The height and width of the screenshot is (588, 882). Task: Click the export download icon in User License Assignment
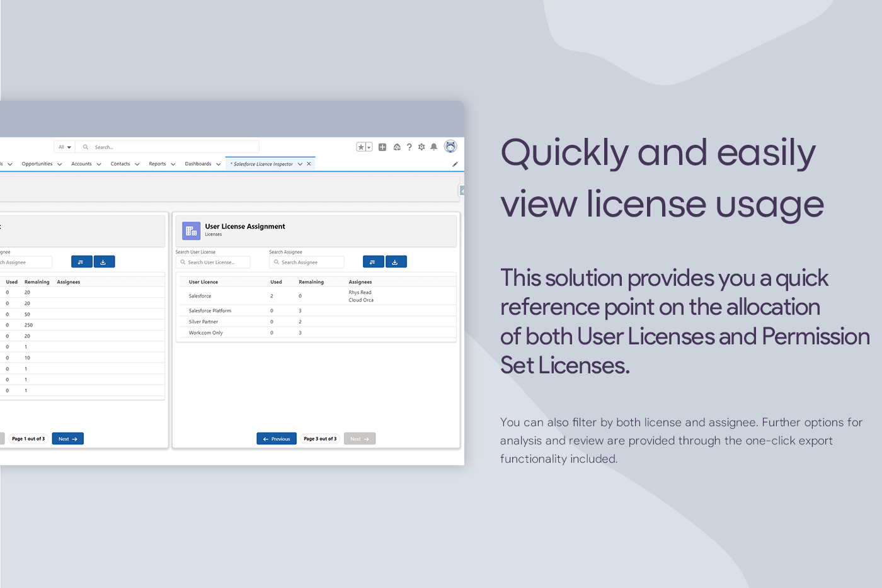click(396, 261)
